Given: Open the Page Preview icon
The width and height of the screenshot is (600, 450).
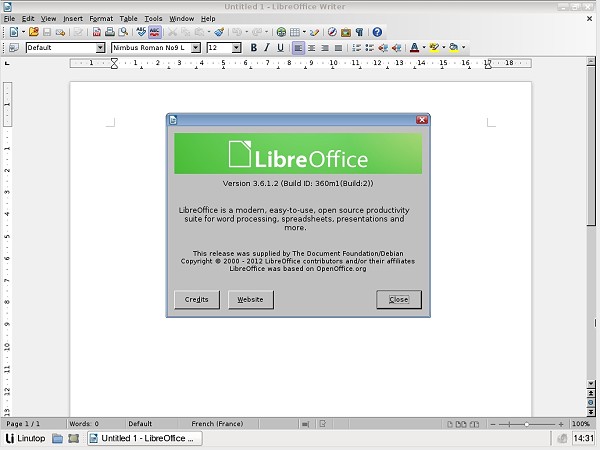Looking at the screenshot, I should click(123, 32).
